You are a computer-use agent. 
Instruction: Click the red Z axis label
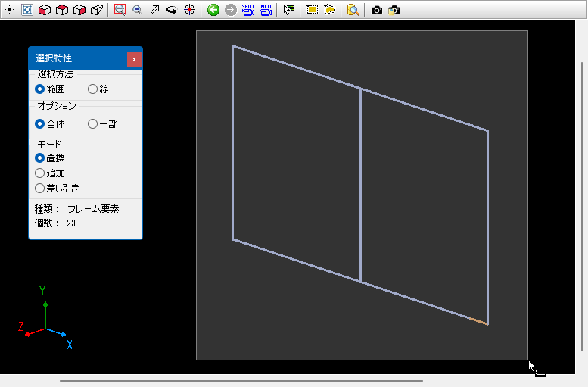click(21, 326)
